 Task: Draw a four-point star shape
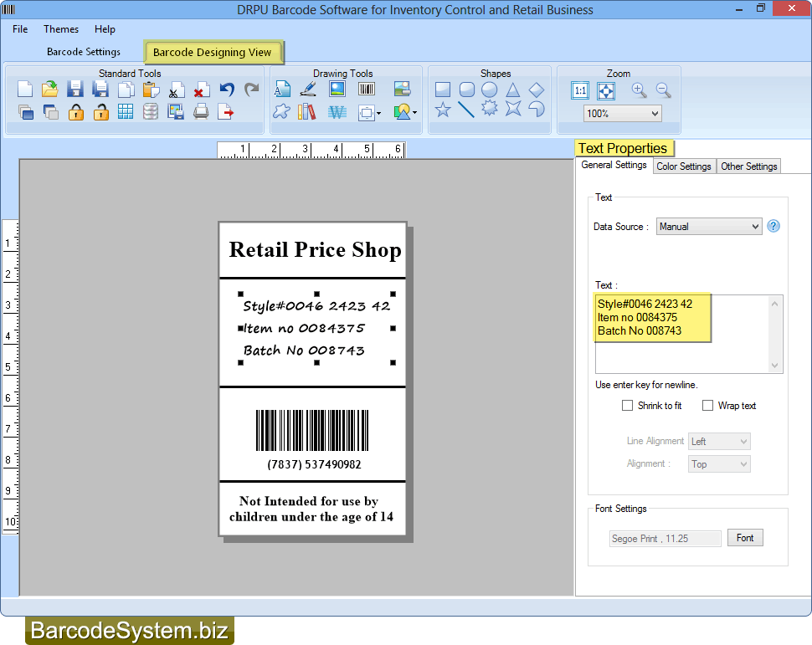point(513,108)
